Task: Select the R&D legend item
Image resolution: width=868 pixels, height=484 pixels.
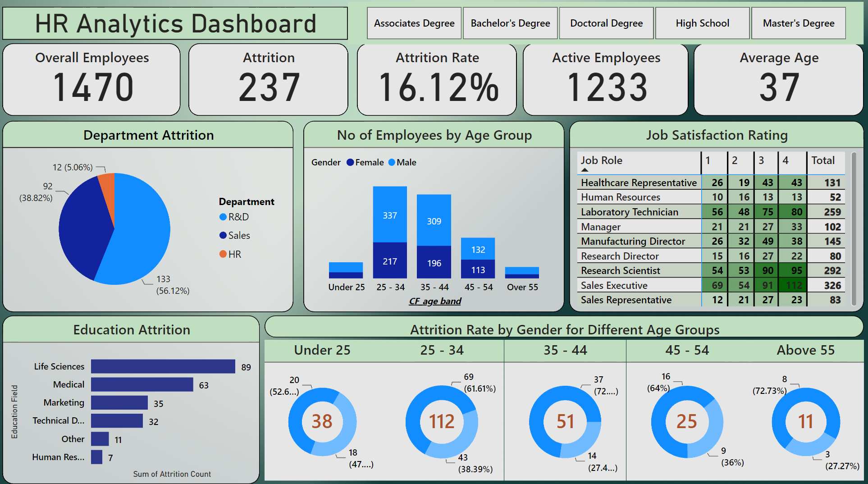Action: [x=236, y=216]
